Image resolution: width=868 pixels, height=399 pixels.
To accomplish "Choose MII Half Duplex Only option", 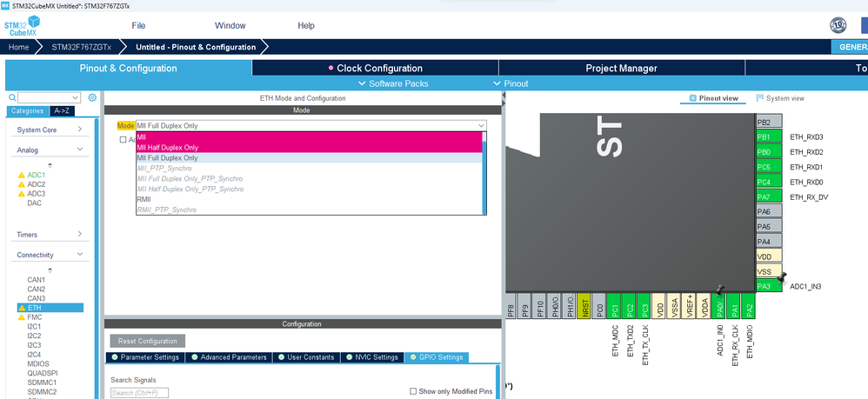I will pyautogui.click(x=310, y=147).
